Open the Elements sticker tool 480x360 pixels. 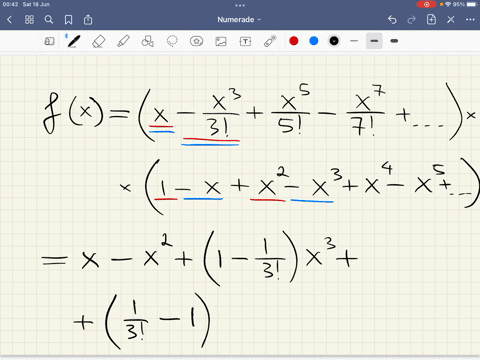[x=196, y=41]
